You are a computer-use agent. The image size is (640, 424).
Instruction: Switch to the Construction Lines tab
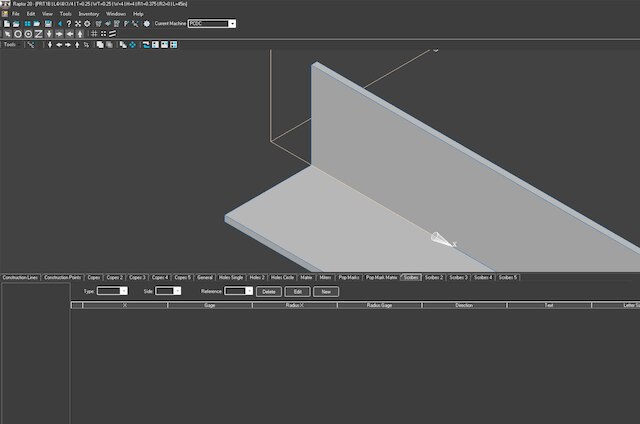click(x=20, y=277)
